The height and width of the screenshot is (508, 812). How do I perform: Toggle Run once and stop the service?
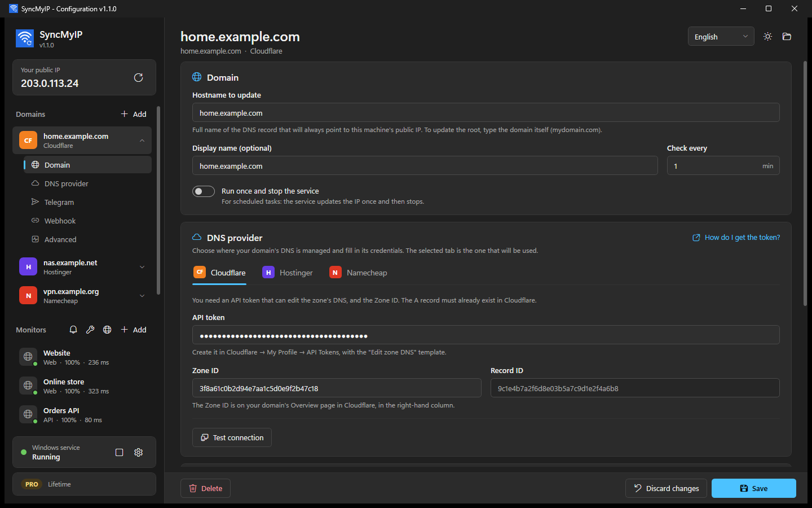tap(204, 191)
